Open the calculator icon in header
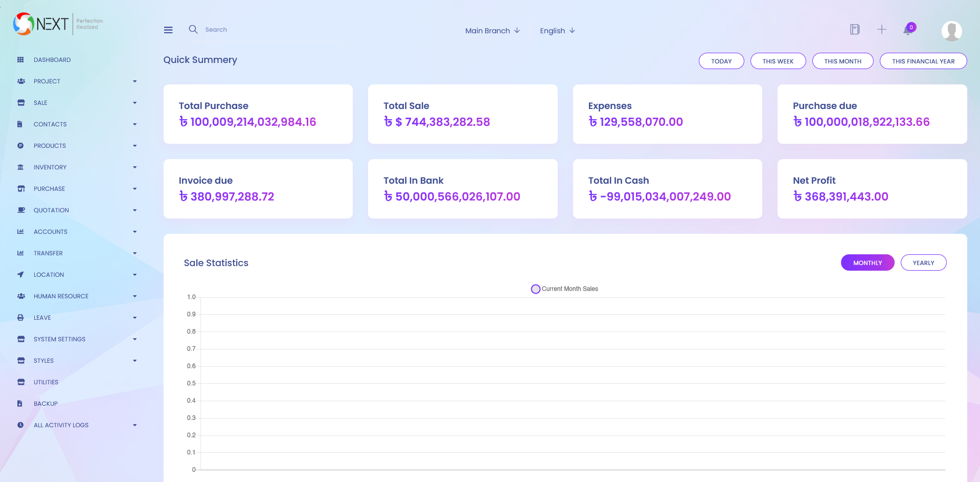The image size is (980, 482). (x=854, y=30)
